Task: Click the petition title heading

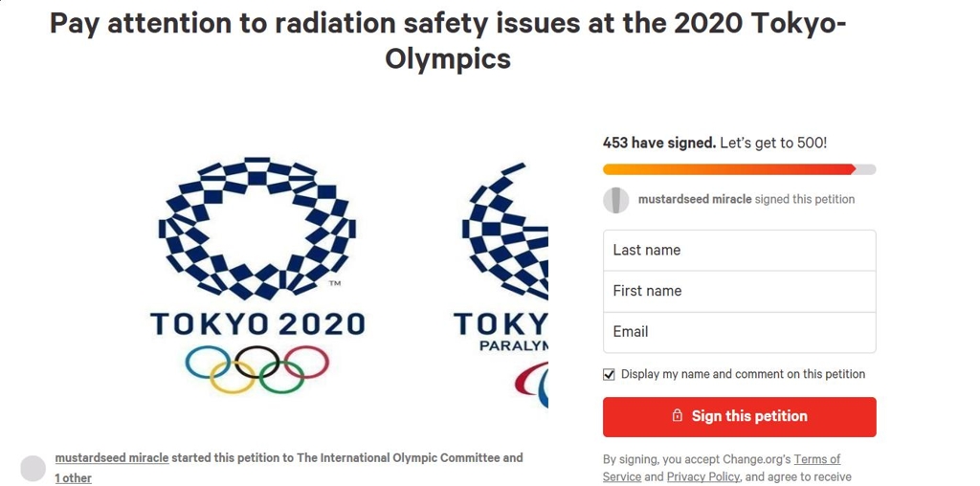Action: pyautogui.click(x=448, y=41)
